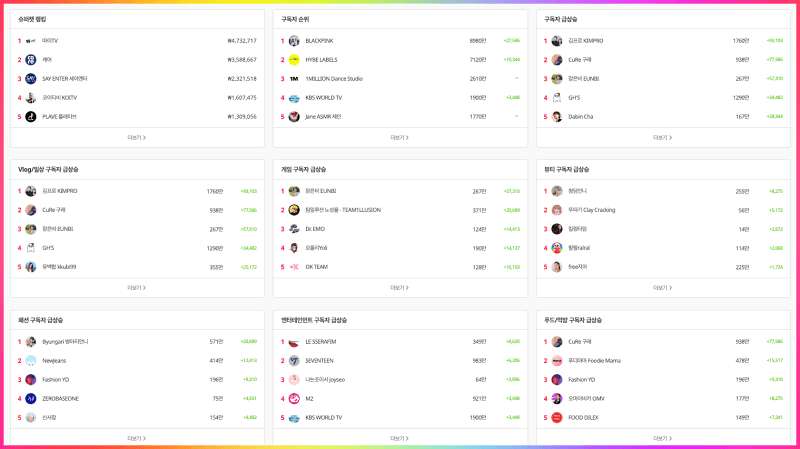Click 더보기 under the 패션 구독자 급상승 card

pyautogui.click(x=137, y=438)
